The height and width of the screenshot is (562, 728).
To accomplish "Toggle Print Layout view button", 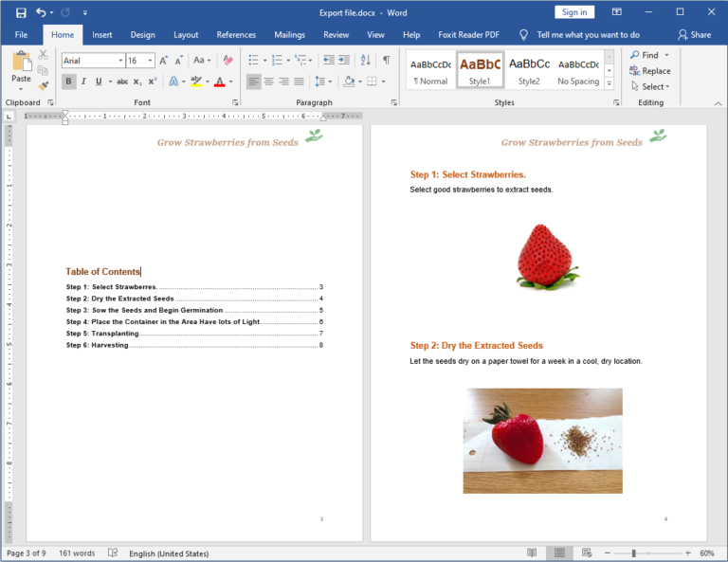I will (x=559, y=553).
